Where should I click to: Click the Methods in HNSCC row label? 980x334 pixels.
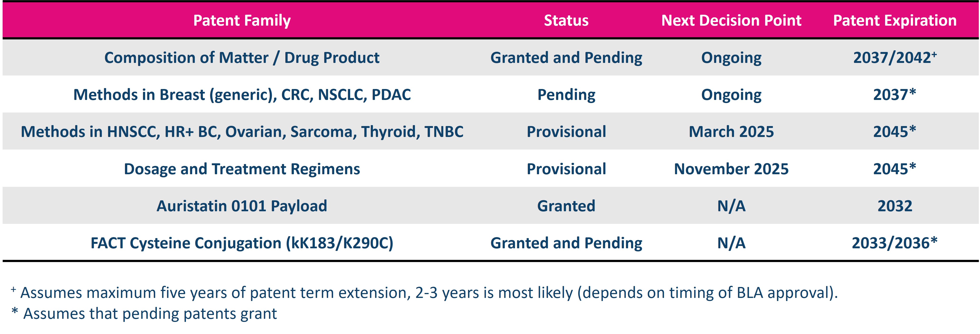coord(242,132)
